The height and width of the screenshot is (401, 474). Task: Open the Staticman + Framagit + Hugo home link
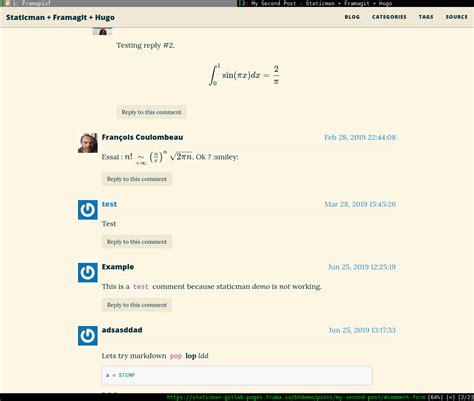pos(60,17)
